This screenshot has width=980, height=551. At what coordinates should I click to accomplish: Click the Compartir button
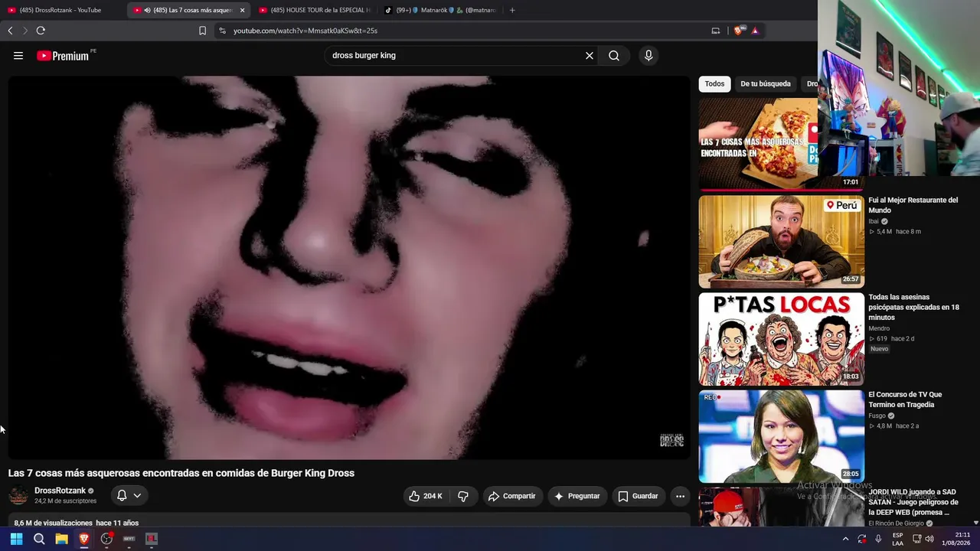(x=512, y=496)
